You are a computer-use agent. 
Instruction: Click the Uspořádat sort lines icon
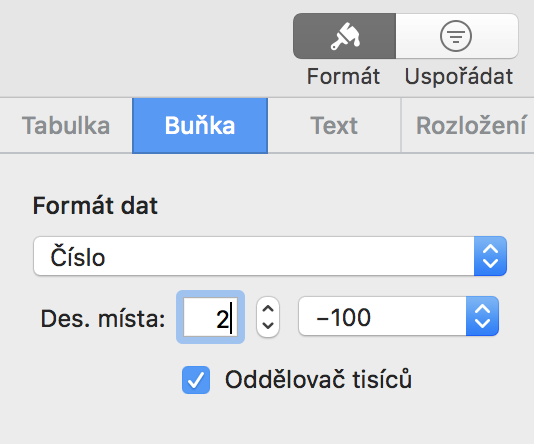pyautogui.click(x=456, y=36)
